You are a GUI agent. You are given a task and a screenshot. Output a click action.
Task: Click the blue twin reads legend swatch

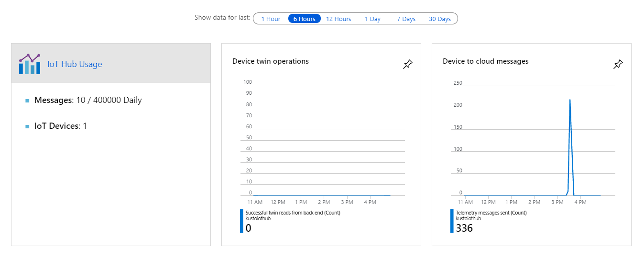(241, 221)
